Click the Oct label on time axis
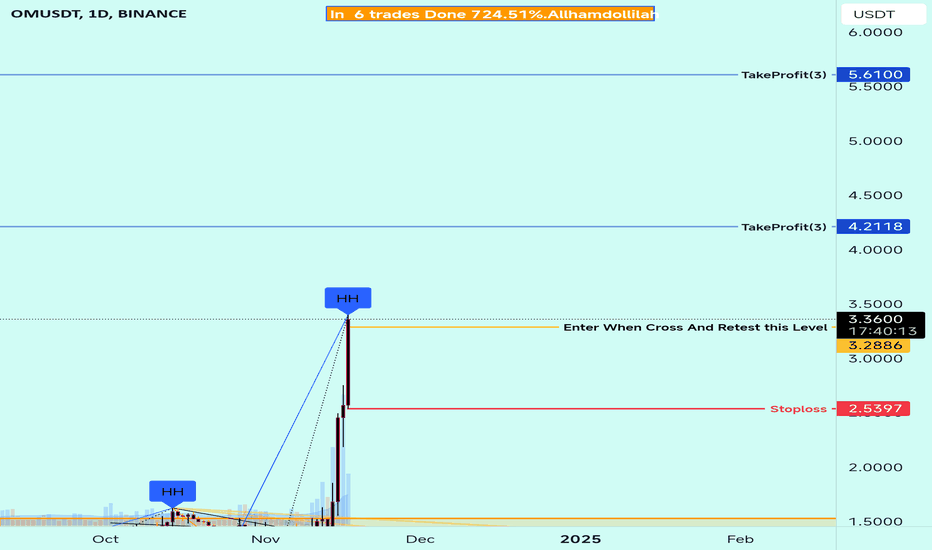 click(105, 539)
